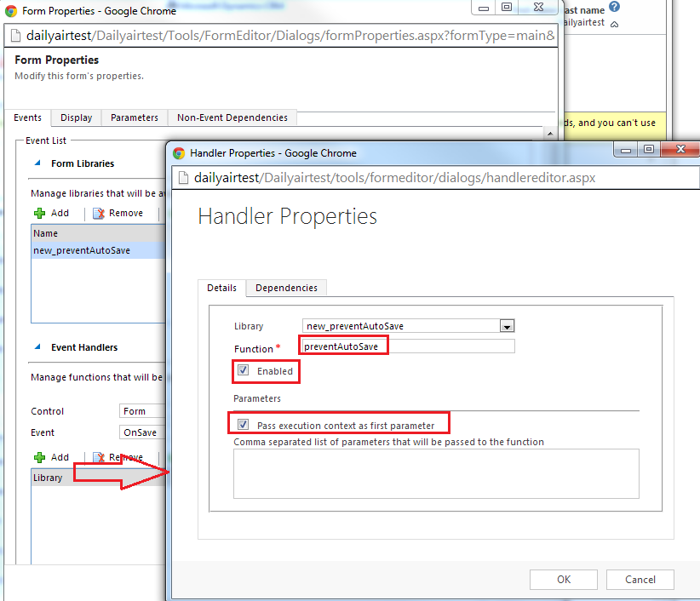
Task: Uncheck the Enabled checkbox
Action: pos(245,371)
